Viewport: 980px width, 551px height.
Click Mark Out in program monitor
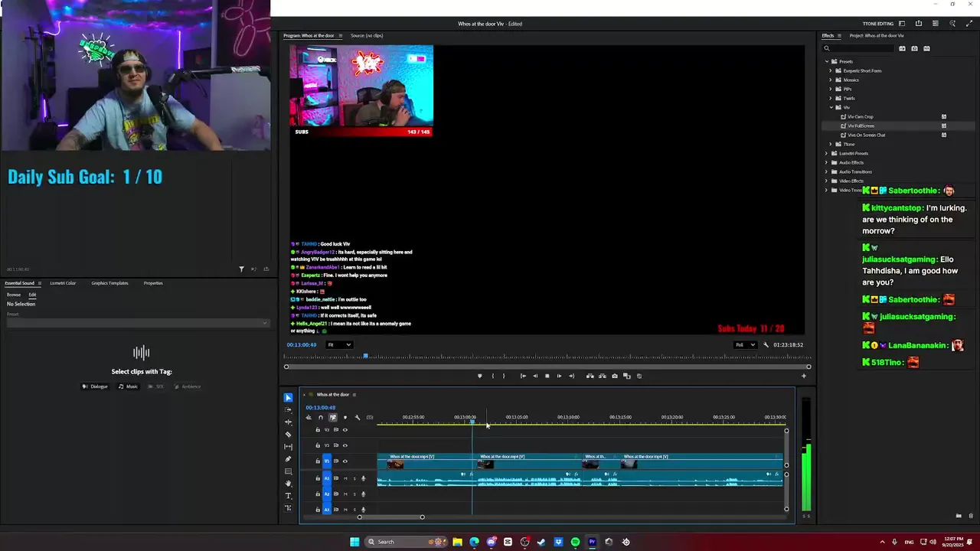(x=503, y=376)
